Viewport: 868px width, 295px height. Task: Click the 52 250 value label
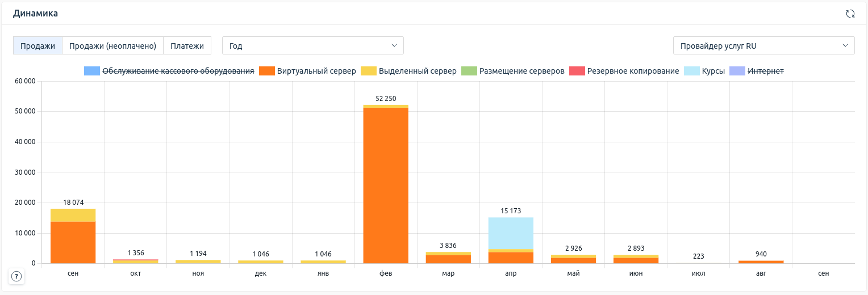click(386, 99)
